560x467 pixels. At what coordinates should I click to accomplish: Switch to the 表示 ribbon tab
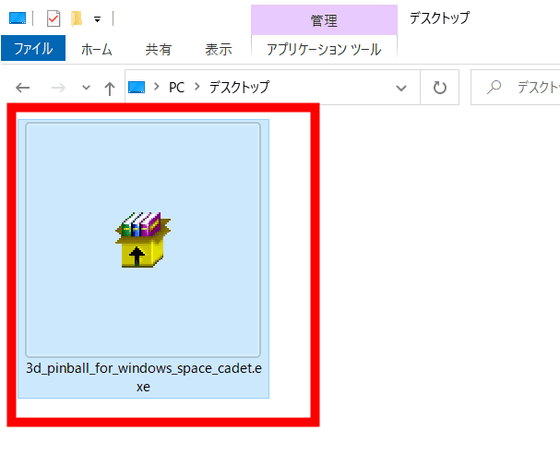click(x=219, y=49)
